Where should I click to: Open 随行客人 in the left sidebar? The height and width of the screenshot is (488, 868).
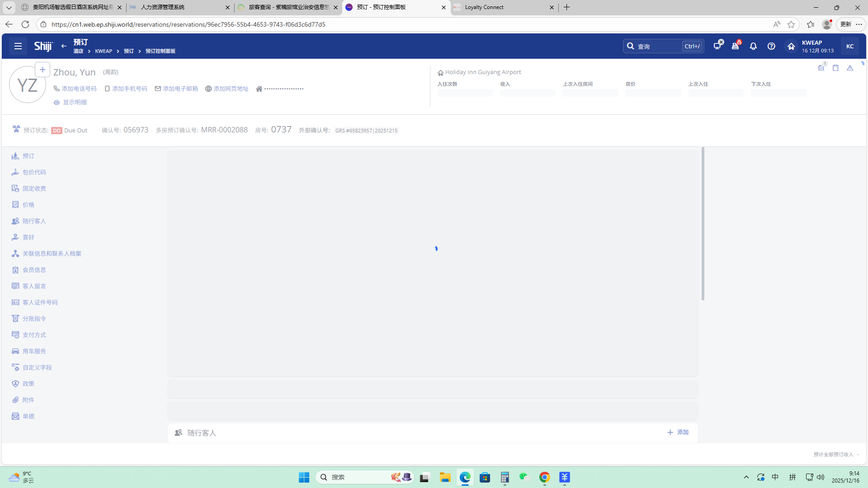point(34,221)
